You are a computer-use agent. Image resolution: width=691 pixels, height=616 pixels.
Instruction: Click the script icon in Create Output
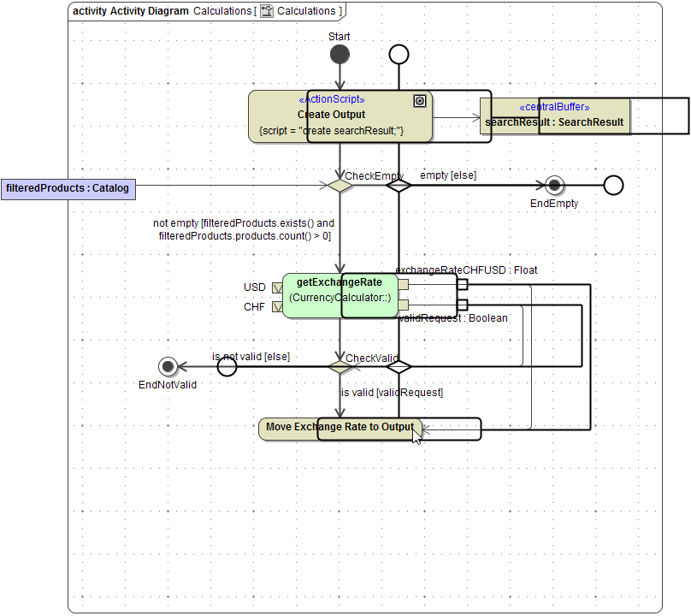pos(419,101)
